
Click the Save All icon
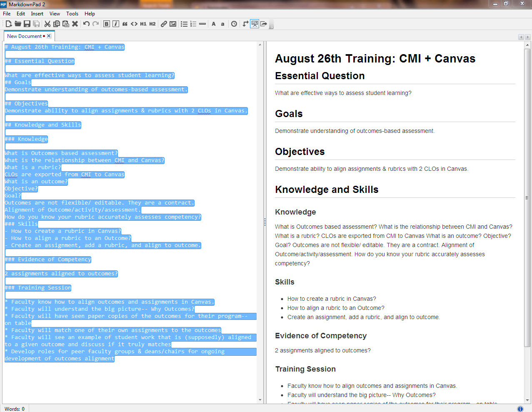click(x=36, y=24)
